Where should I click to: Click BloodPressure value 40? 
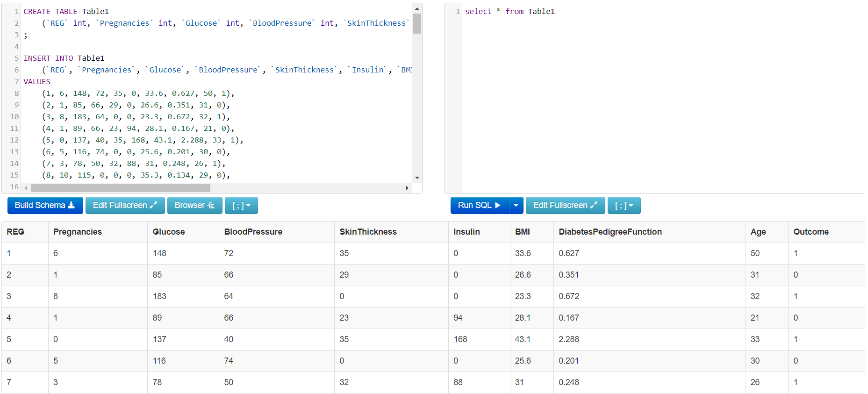pyautogui.click(x=229, y=339)
